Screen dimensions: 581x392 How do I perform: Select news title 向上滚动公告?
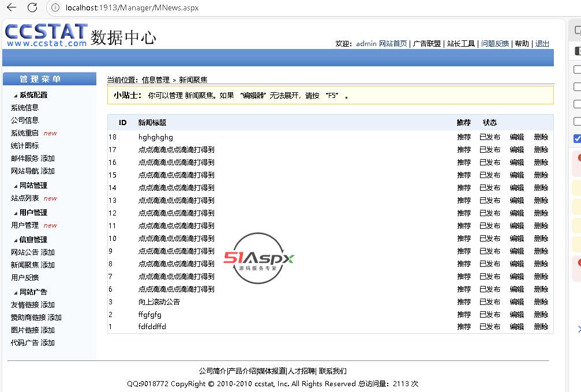tap(159, 302)
